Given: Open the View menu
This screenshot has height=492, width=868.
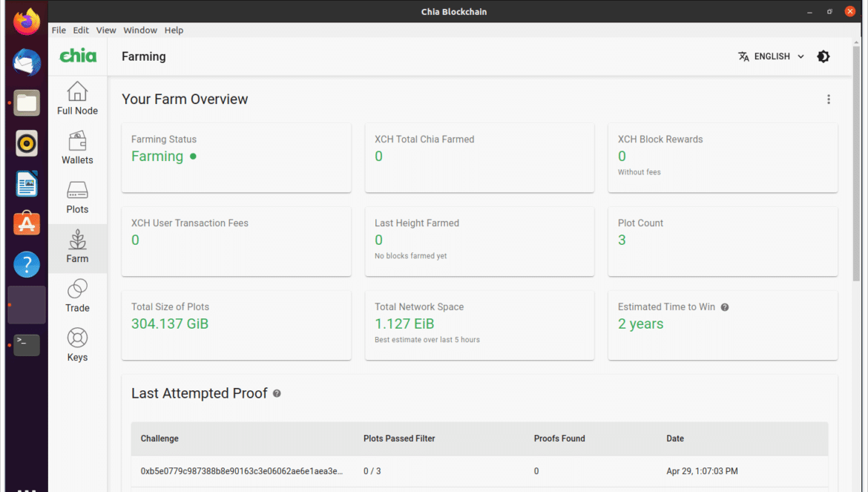Looking at the screenshot, I should (x=106, y=30).
